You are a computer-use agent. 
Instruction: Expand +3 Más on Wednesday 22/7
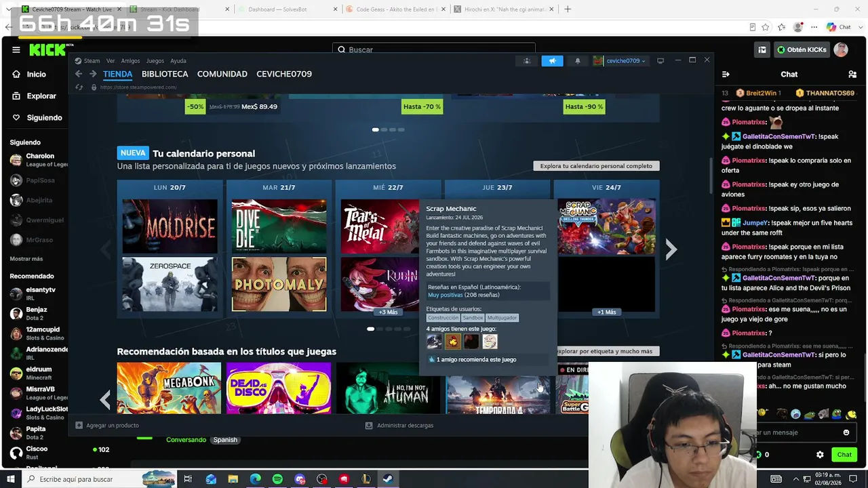pos(388,312)
